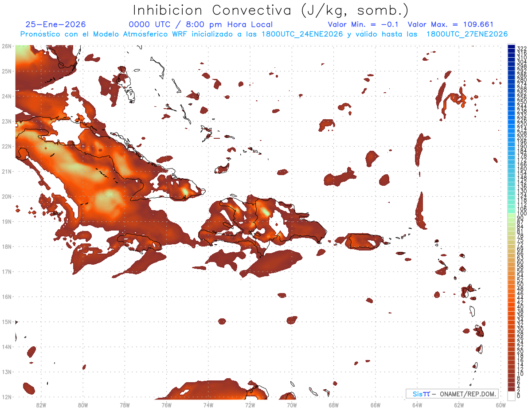532x411 pixels.
Task: Click the 'Valor Max. = 109.661' readout
Action: [450, 24]
